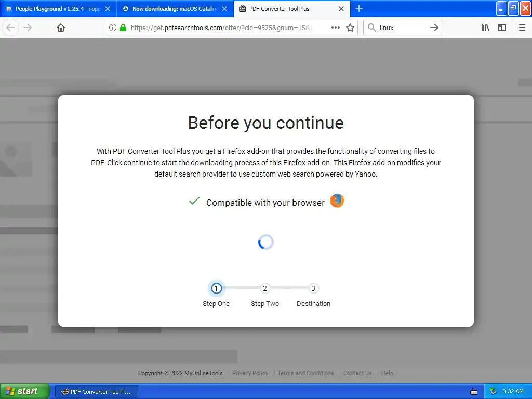
Task: Click the Destination label
Action: pyautogui.click(x=313, y=303)
